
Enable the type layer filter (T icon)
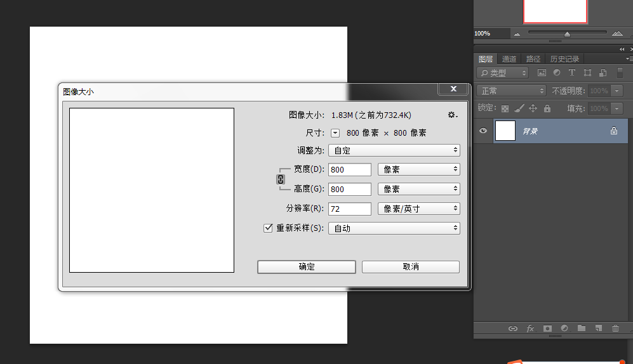571,73
